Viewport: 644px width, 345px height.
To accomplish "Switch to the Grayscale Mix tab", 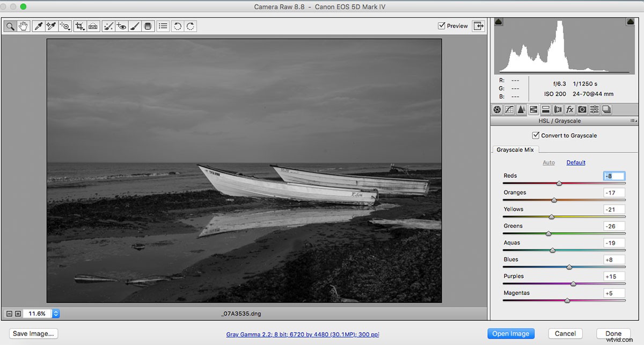I will 514,149.
